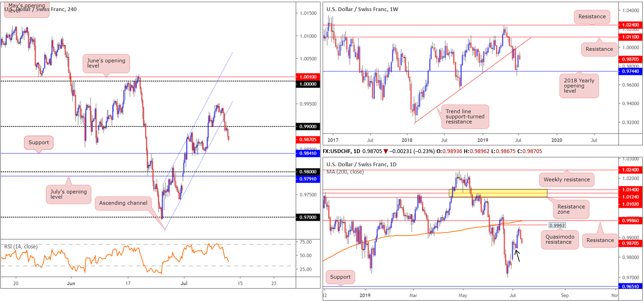Click the 'Resistance zone' annotation label
Image resolution: width=644 pixels, height=301 pixels.
click(571, 210)
